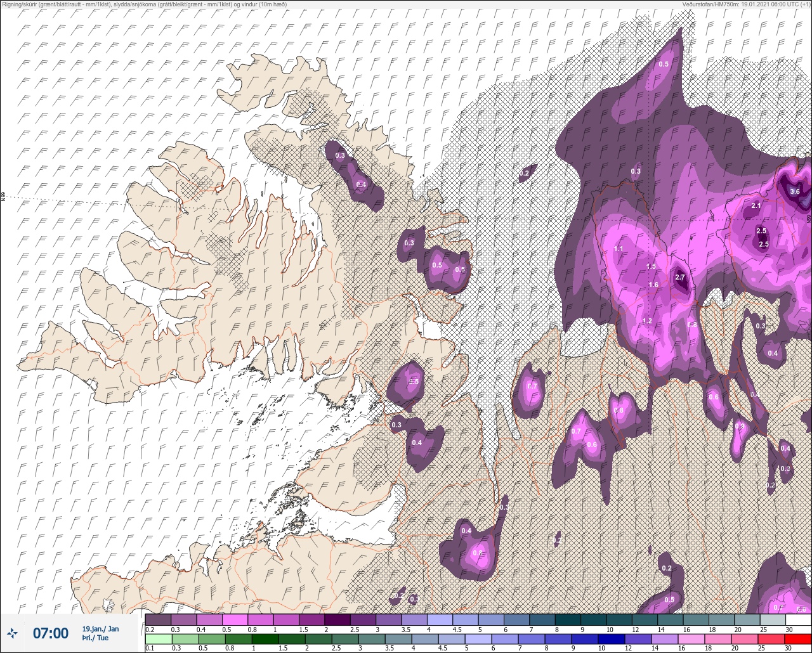The width and height of the screenshot is (812, 653).
Task: Select the lavender 4 swatch in the top legend row
Action: [x=440, y=619]
